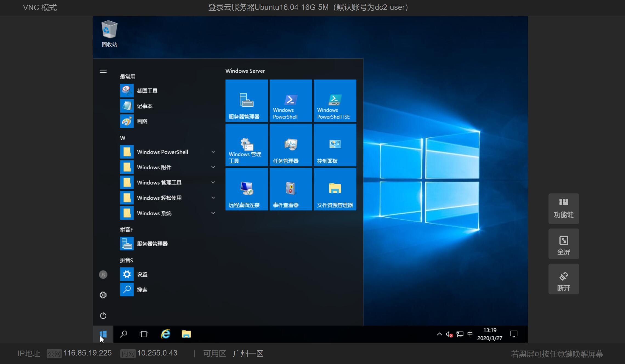Click the power button in the Start menu
Image resolution: width=625 pixels, height=364 pixels.
(103, 315)
